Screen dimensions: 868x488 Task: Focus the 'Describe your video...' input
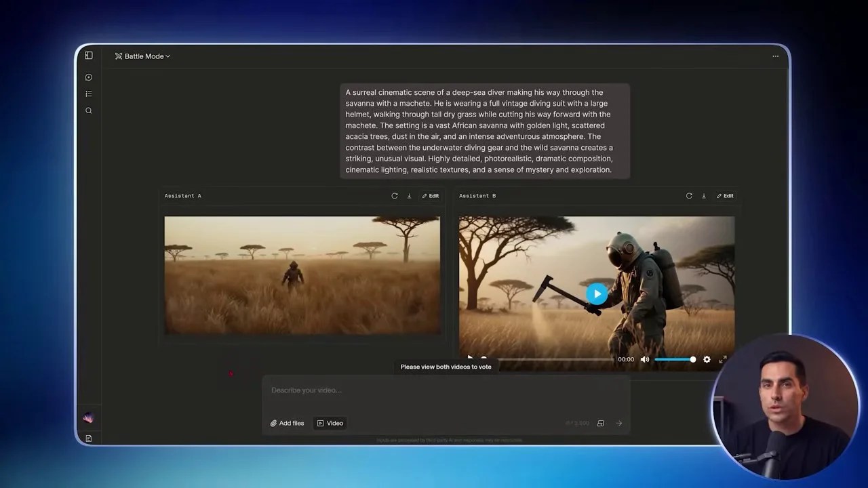tap(446, 390)
